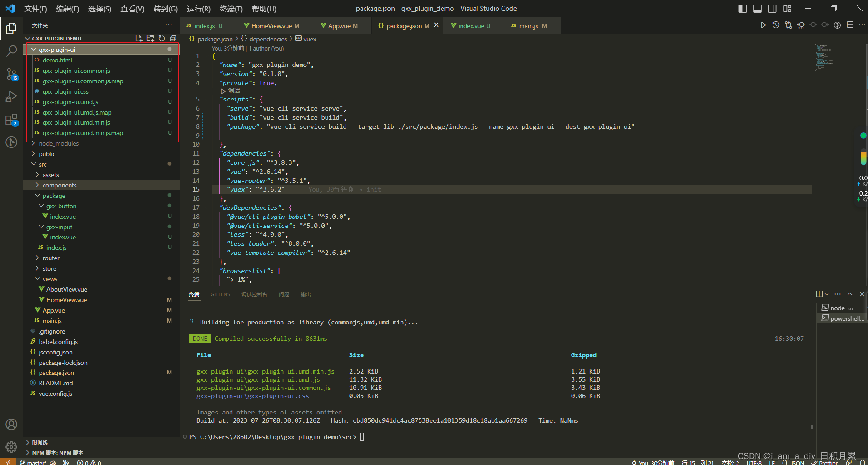Click errors and warnings count in status bar

[89, 462]
